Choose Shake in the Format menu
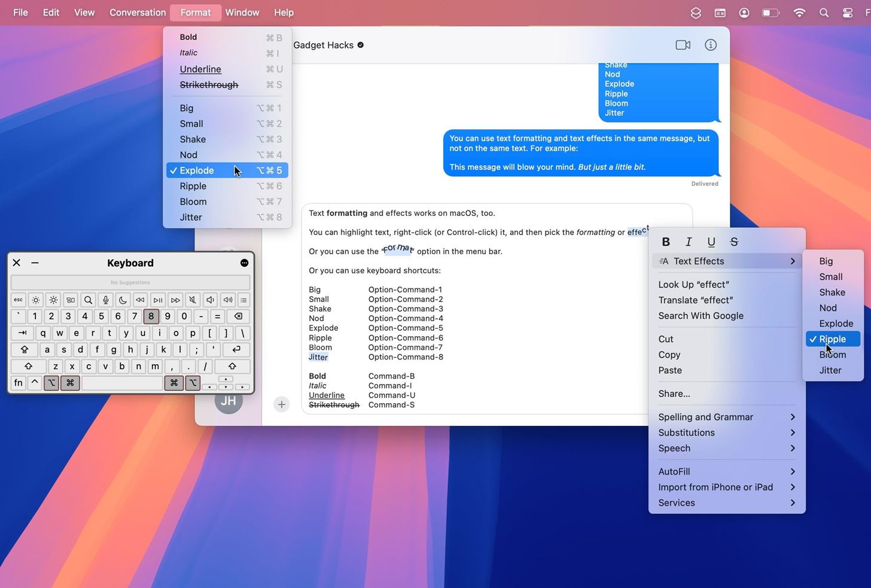This screenshot has width=871, height=588. 227,139
